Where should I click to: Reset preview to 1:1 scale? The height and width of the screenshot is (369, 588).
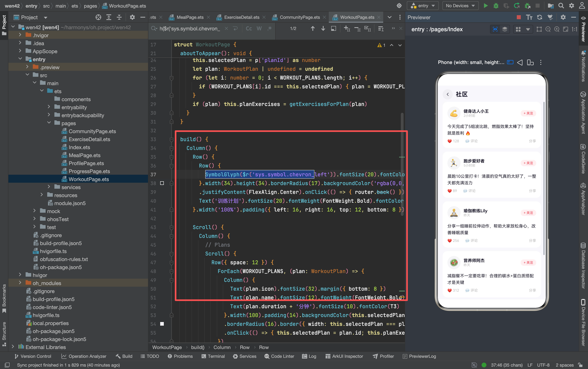574,29
